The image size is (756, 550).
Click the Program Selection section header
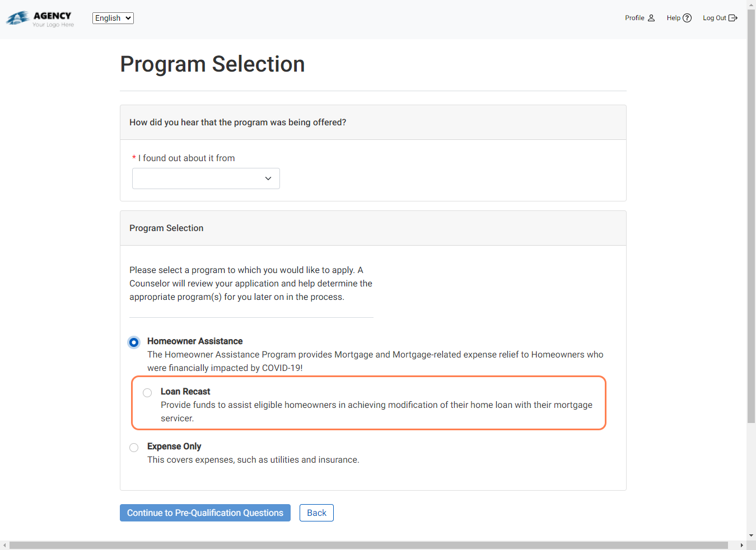[166, 228]
